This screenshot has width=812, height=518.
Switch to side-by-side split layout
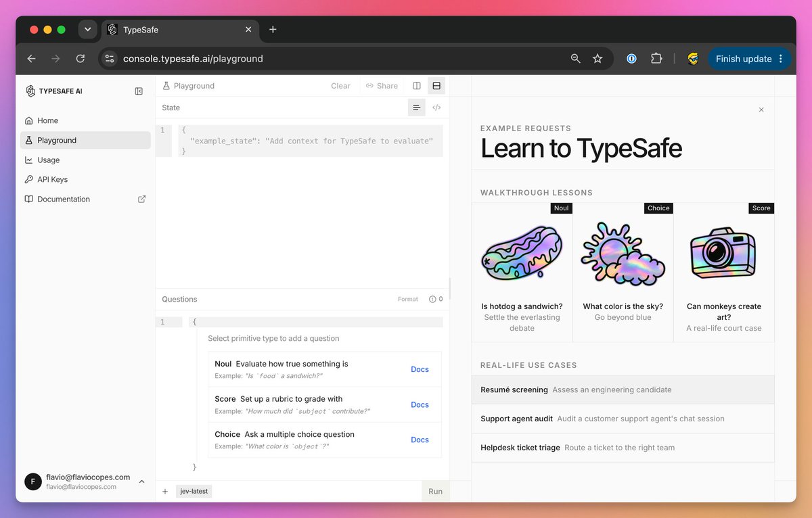417,86
